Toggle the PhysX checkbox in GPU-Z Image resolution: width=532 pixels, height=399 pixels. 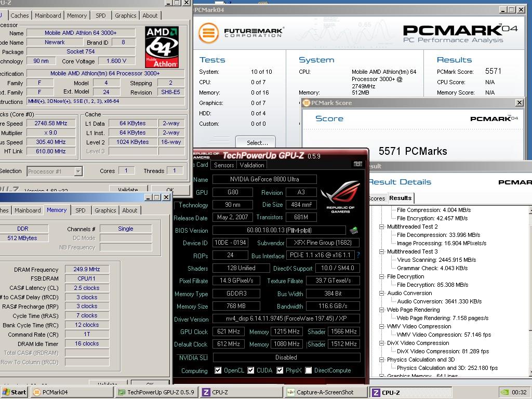(x=280, y=370)
